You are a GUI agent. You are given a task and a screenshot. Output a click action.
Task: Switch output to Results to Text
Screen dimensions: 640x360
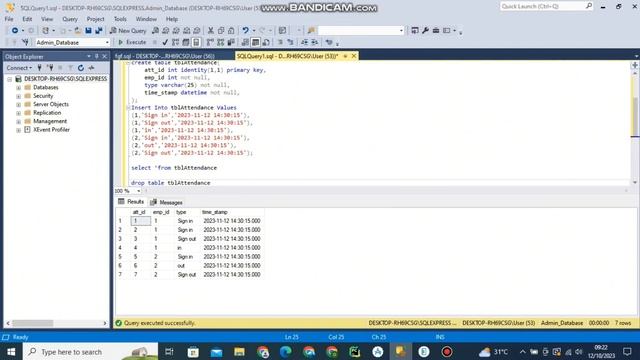(x=245, y=42)
